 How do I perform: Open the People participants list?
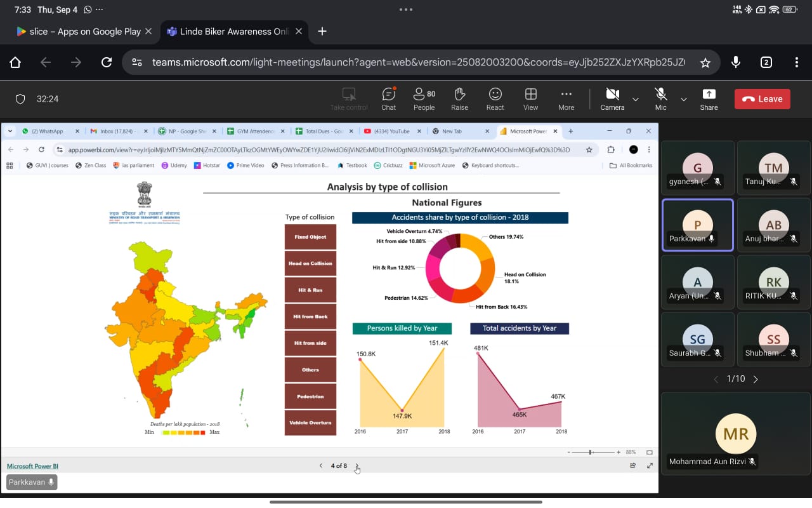pos(424,98)
